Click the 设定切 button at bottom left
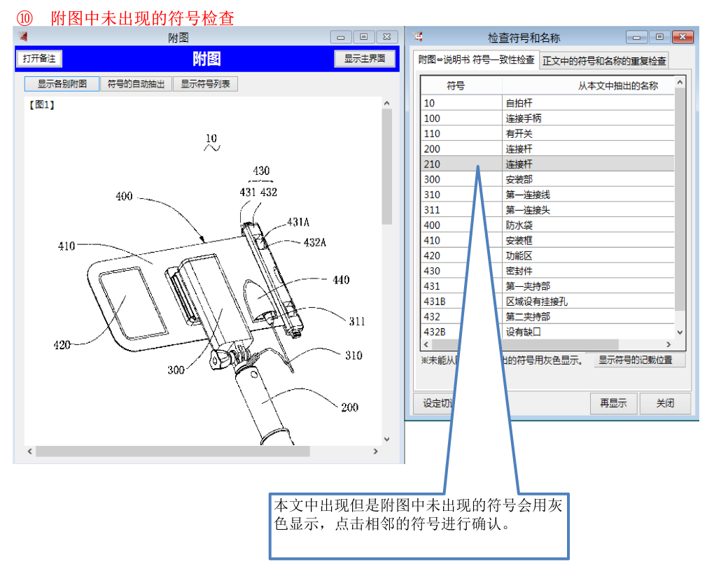The image size is (728, 569). pos(435,403)
